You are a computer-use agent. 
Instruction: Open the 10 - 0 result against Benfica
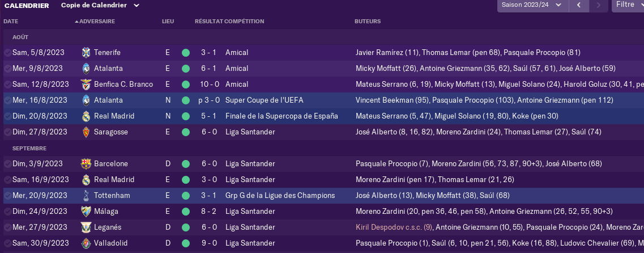pyautogui.click(x=210, y=85)
